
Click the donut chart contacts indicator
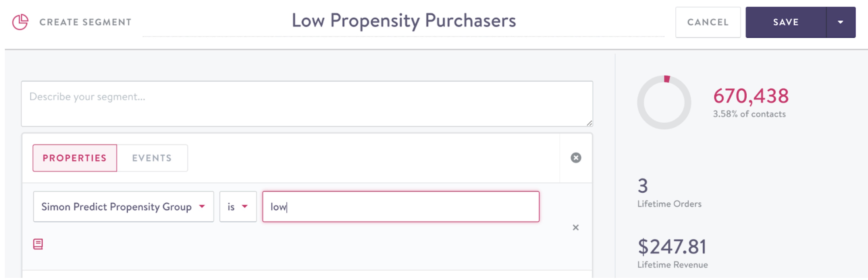click(664, 102)
